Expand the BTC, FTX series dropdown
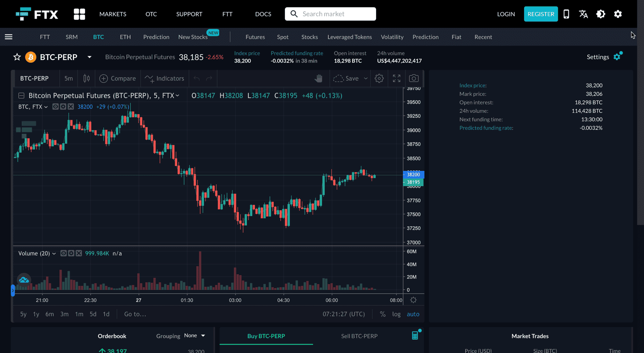 pos(46,107)
